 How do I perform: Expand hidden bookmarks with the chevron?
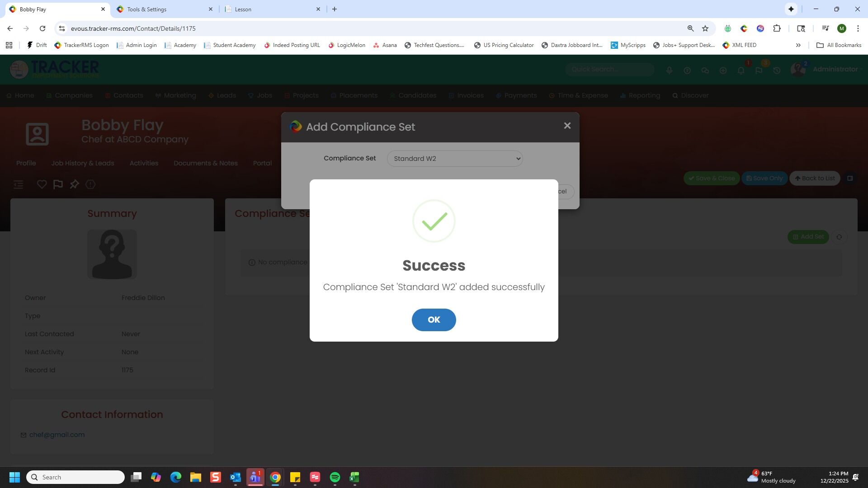coord(798,45)
